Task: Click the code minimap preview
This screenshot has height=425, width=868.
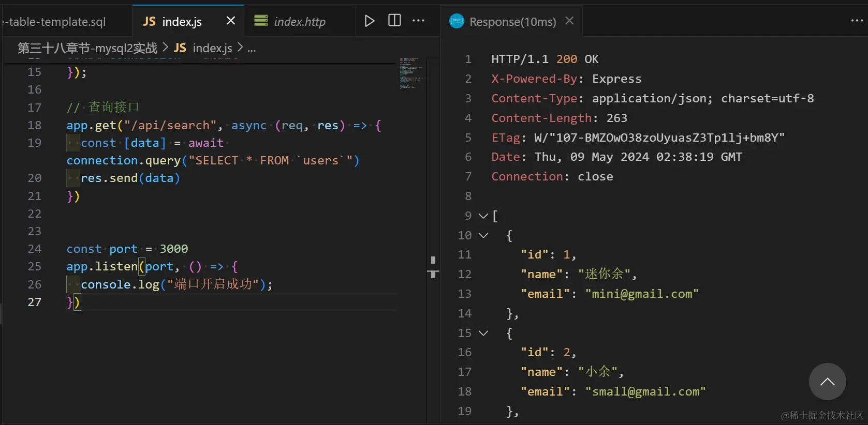Action: coord(411,73)
